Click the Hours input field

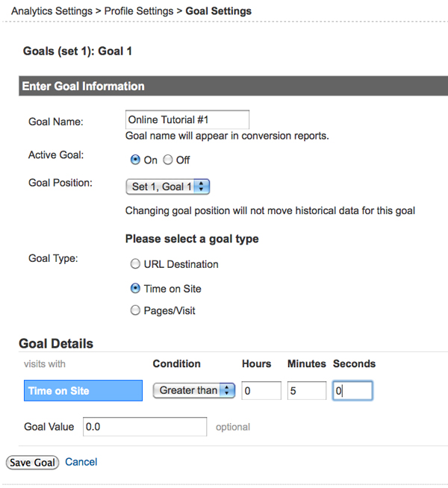[261, 390]
